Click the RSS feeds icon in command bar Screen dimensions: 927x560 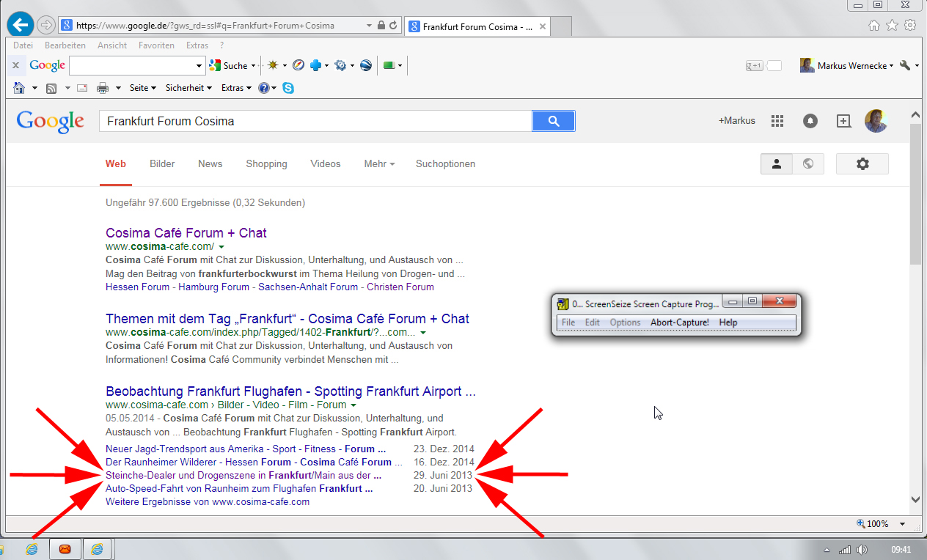pos(51,88)
